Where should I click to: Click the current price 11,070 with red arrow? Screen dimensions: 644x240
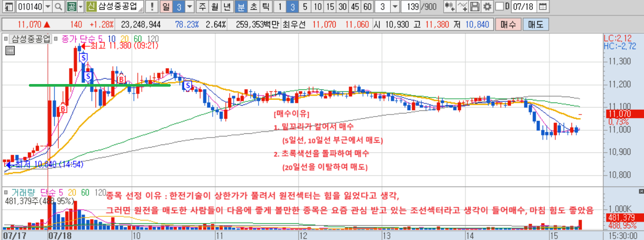click(x=34, y=24)
